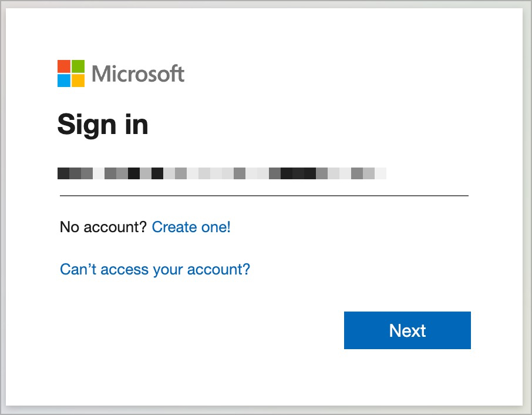This screenshot has height=415, width=532.
Task: Select the blue square of the Microsoft logo
Action: pos(63,82)
